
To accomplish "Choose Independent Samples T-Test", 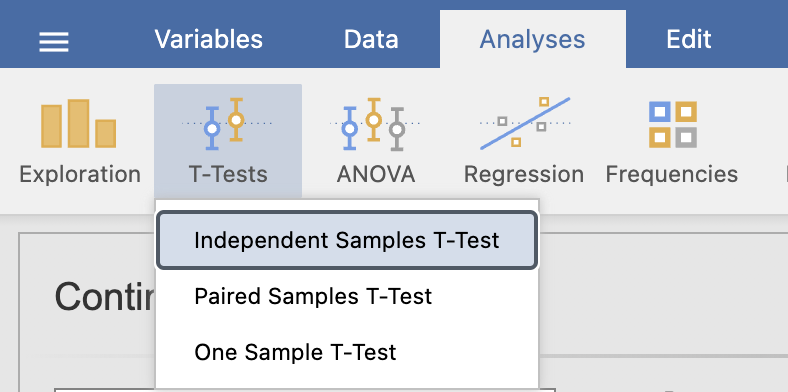I will [347, 240].
